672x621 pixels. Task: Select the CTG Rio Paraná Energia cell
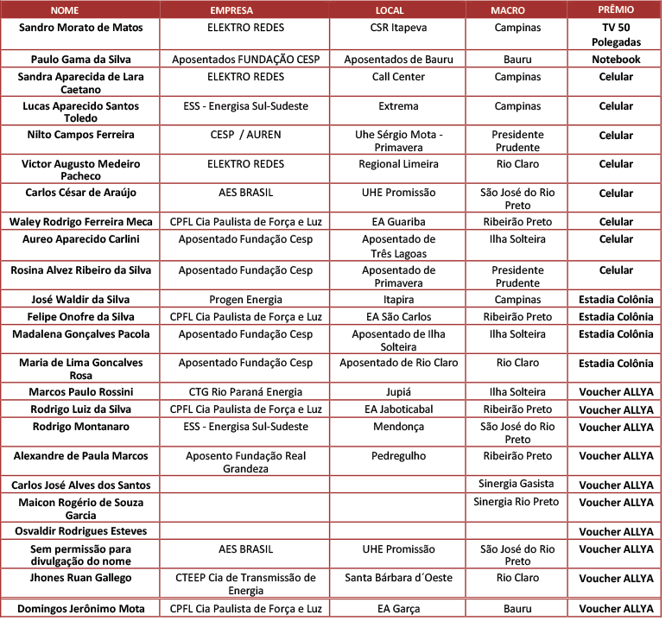245,392
